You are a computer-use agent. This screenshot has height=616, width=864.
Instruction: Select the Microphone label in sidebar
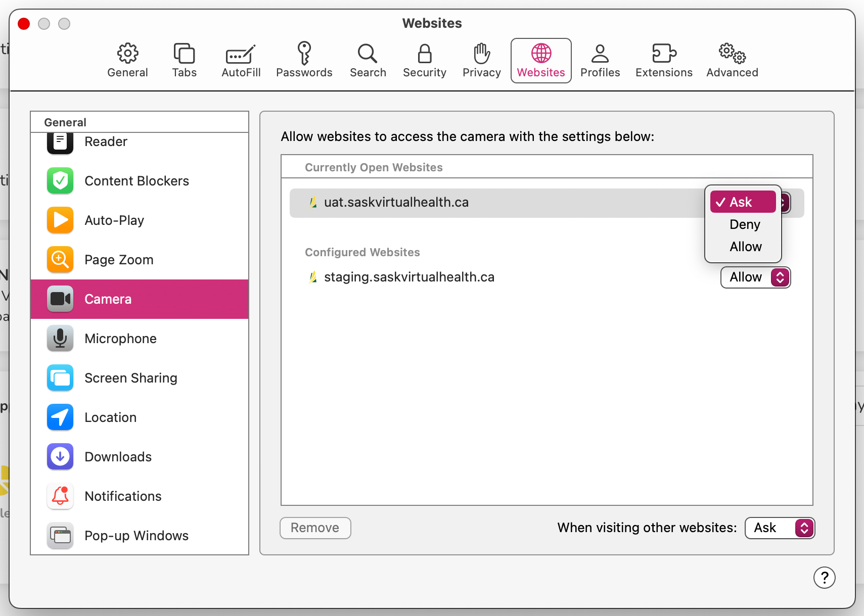coord(120,339)
